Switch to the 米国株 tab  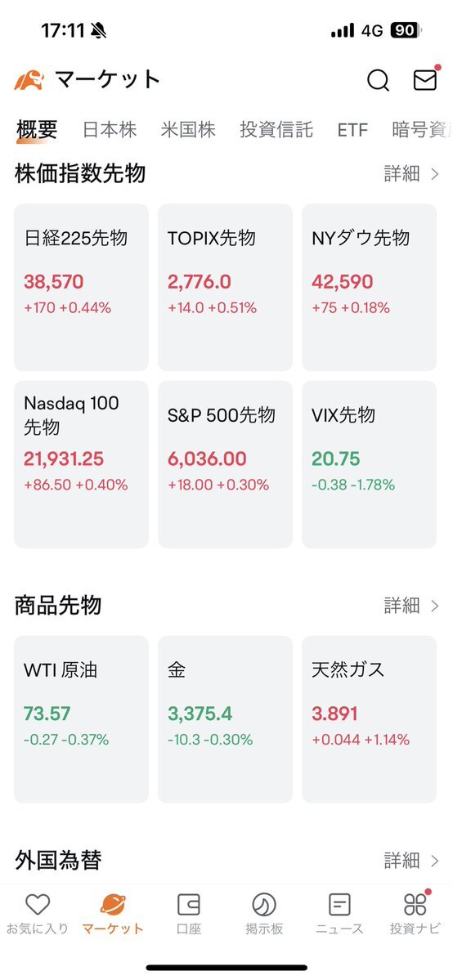pyautogui.click(x=188, y=130)
